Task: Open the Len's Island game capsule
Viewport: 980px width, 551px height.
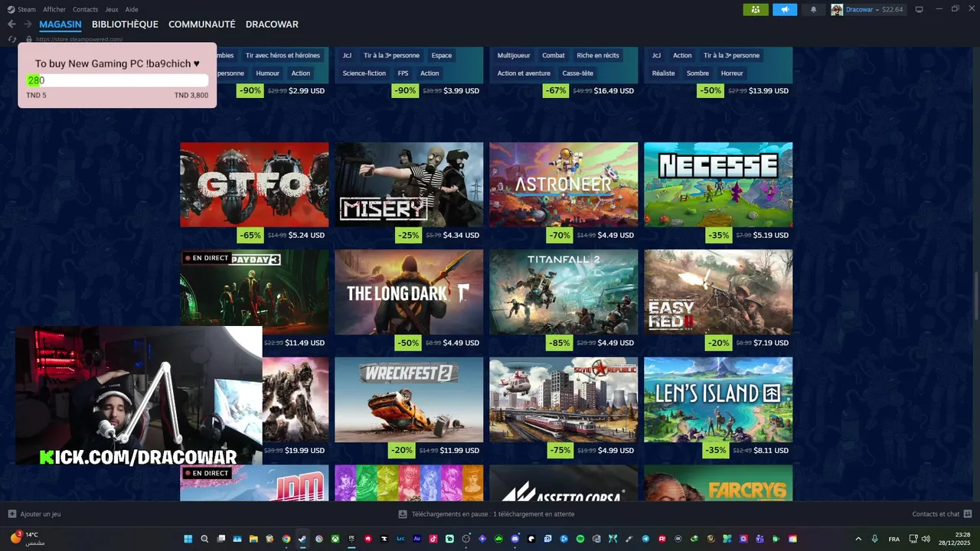Action: tap(718, 399)
